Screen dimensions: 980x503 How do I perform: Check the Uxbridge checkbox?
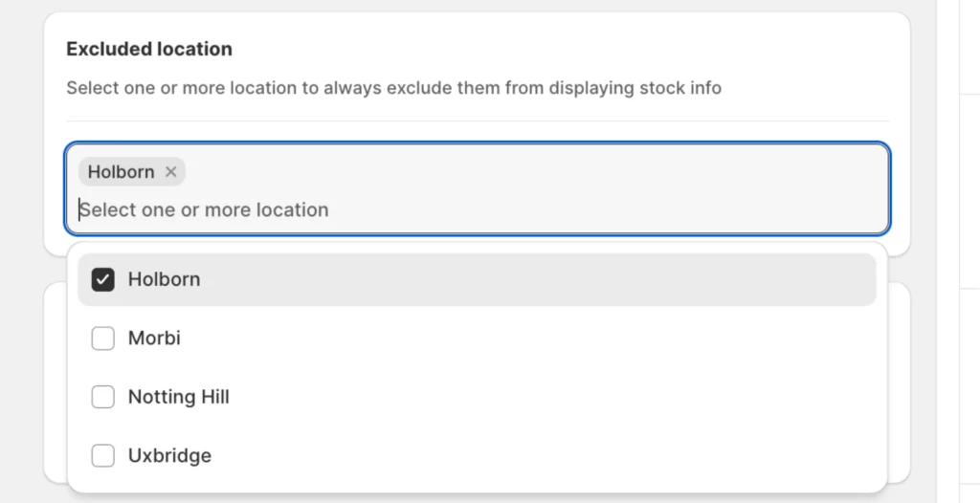click(x=102, y=456)
